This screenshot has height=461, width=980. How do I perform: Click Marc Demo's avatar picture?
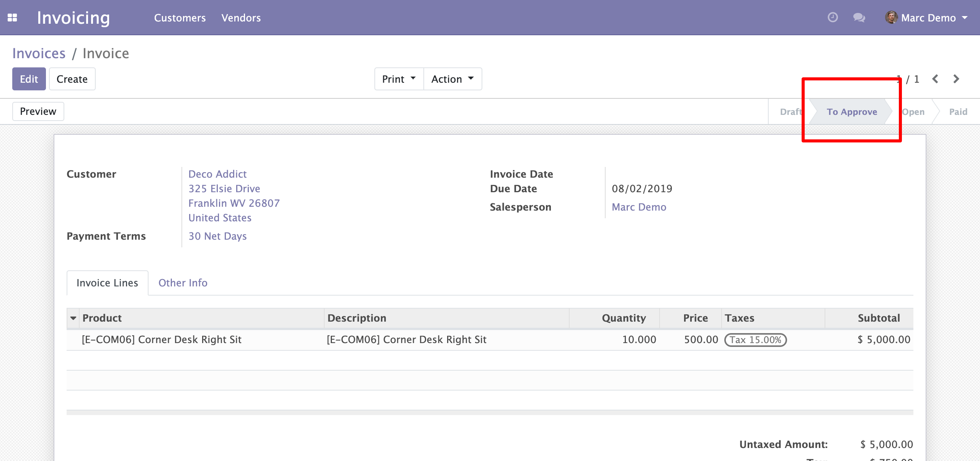(891, 17)
